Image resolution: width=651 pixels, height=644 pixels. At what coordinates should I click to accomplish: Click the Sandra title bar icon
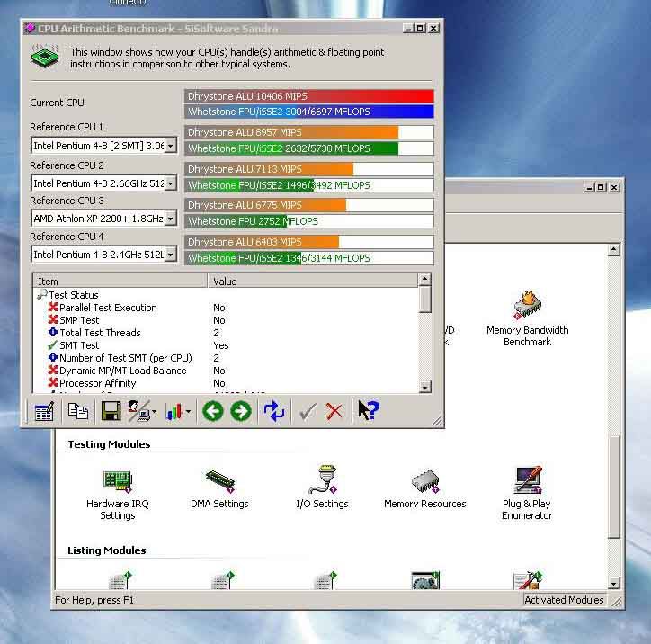tap(30, 28)
